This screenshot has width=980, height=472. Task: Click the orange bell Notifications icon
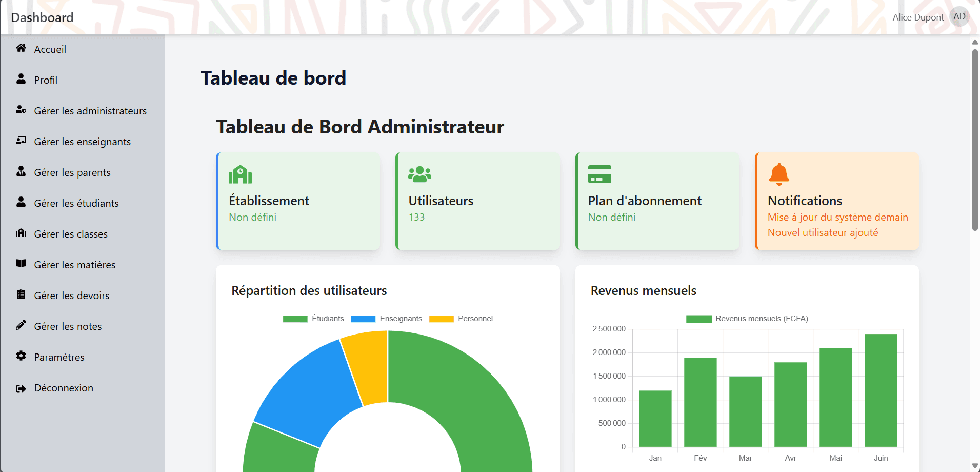tap(778, 174)
